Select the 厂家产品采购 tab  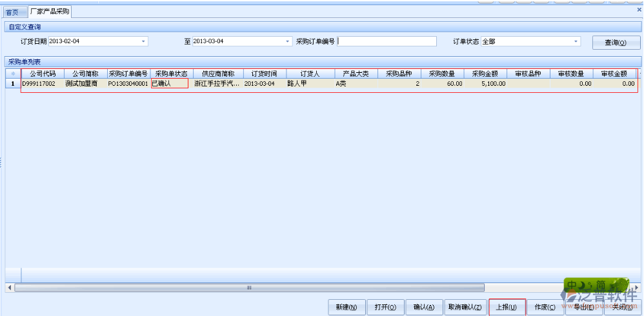pos(50,12)
